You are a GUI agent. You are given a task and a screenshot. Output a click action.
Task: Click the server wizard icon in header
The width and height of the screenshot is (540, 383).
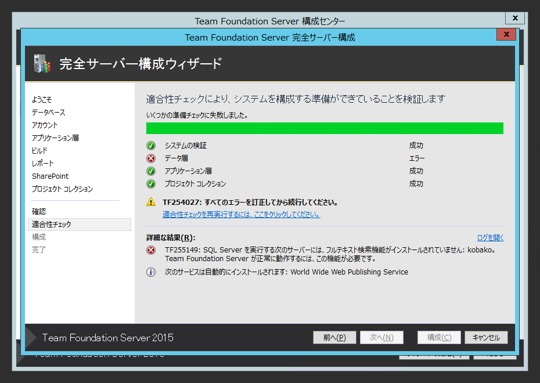(42, 63)
